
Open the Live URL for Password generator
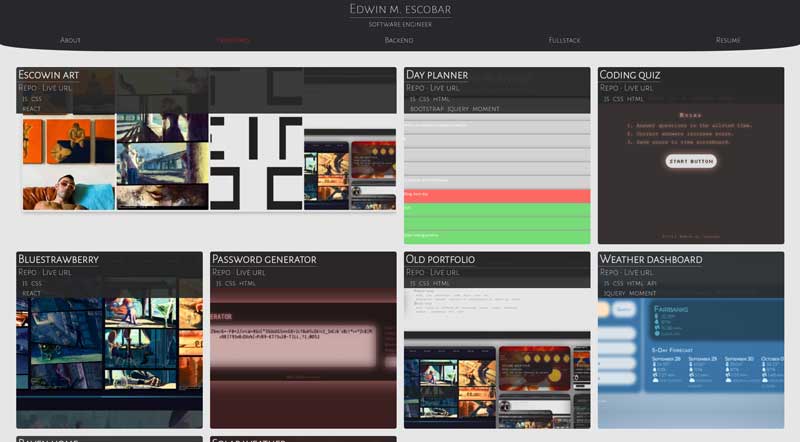pos(251,272)
